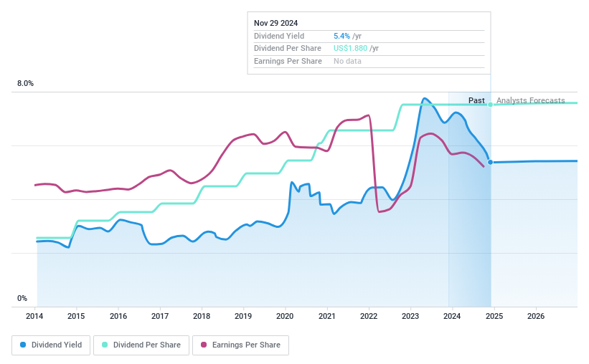Click the 0% y-axis label

[x=22, y=298]
